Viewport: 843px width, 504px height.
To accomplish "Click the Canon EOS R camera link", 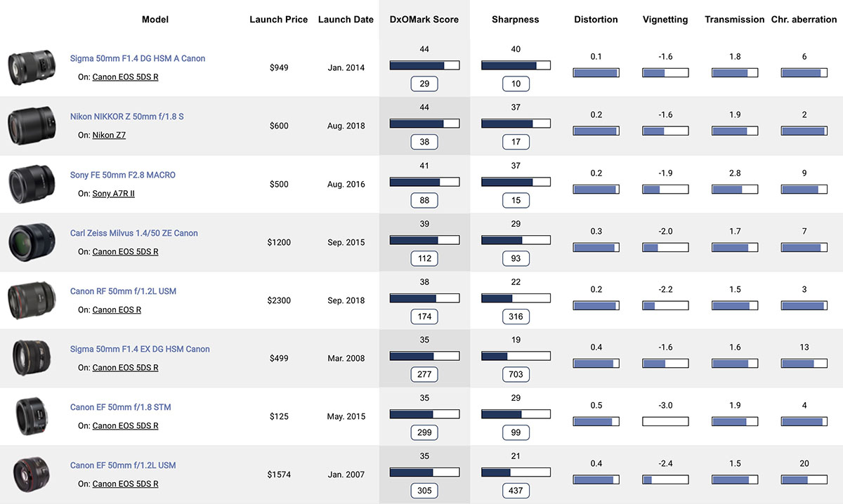I will pos(117,310).
